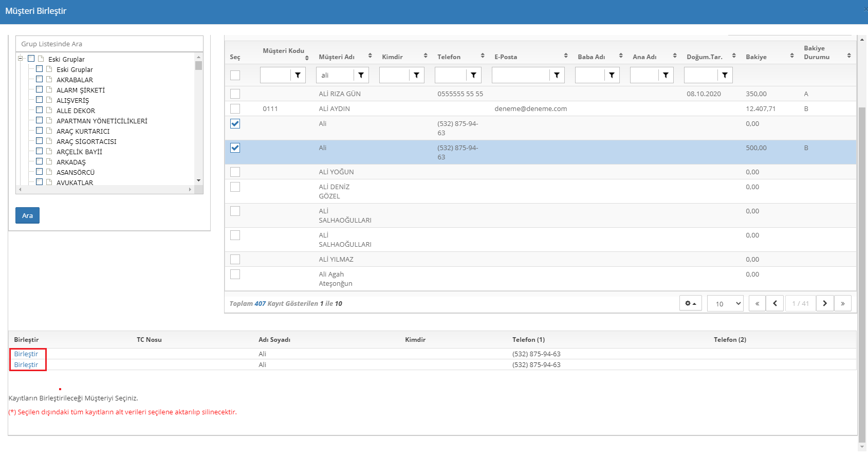Open filter icon next to Telefon field

tap(473, 75)
